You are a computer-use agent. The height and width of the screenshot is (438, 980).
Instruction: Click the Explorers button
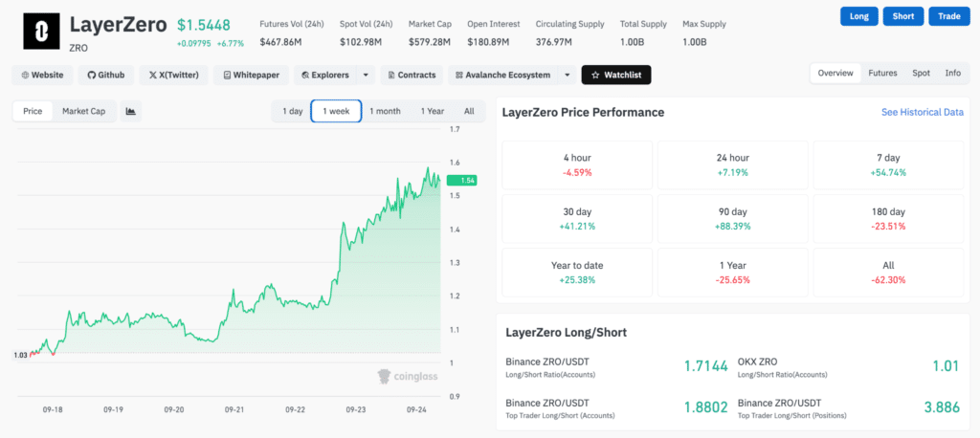pos(325,75)
